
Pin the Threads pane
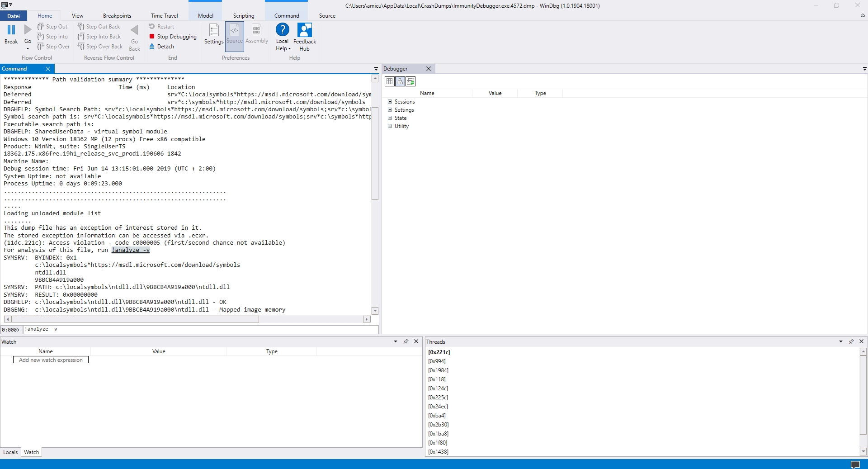click(x=851, y=341)
